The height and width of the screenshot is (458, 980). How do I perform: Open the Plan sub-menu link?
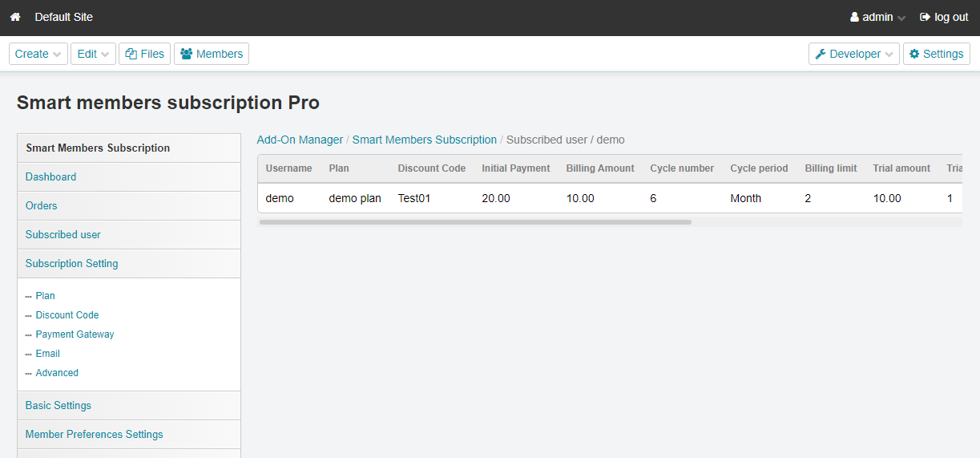click(x=45, y=296)
